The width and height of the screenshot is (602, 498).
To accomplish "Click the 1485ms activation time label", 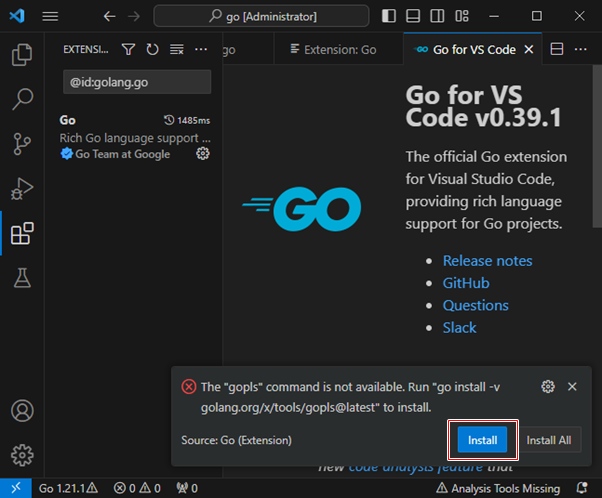I will [x=187, y=120].
